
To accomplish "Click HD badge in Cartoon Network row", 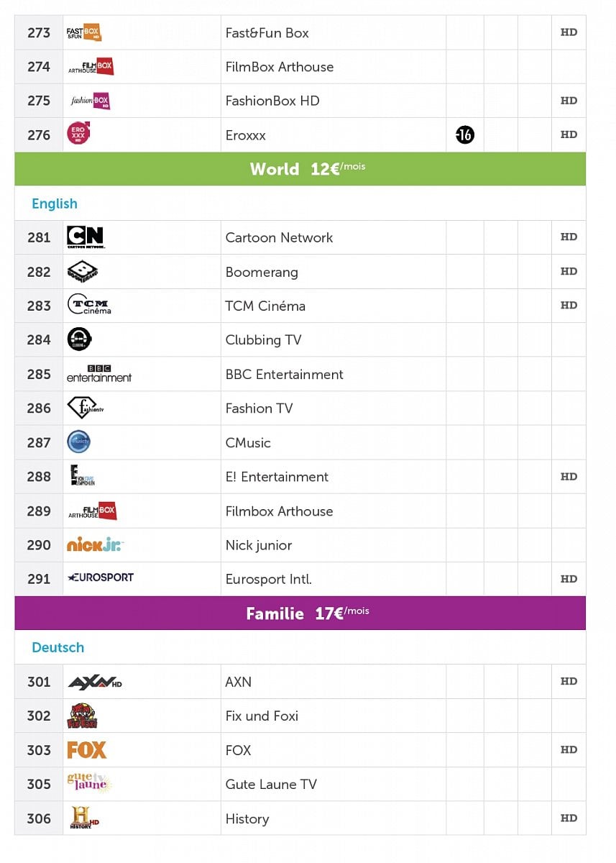I will pos(569,237).
